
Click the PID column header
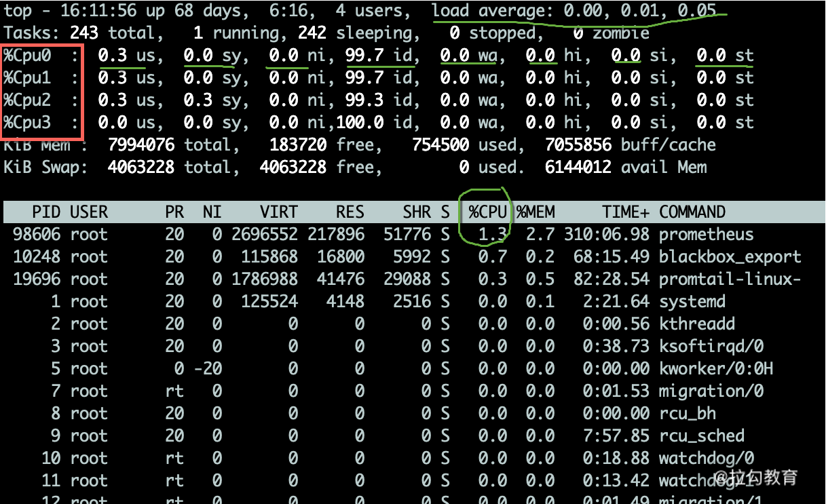tap(45, 212)
